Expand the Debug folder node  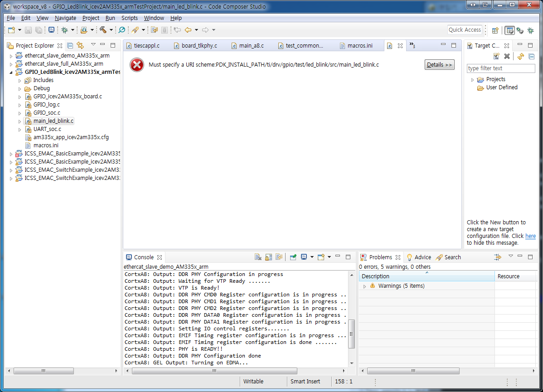click(19, 89)
